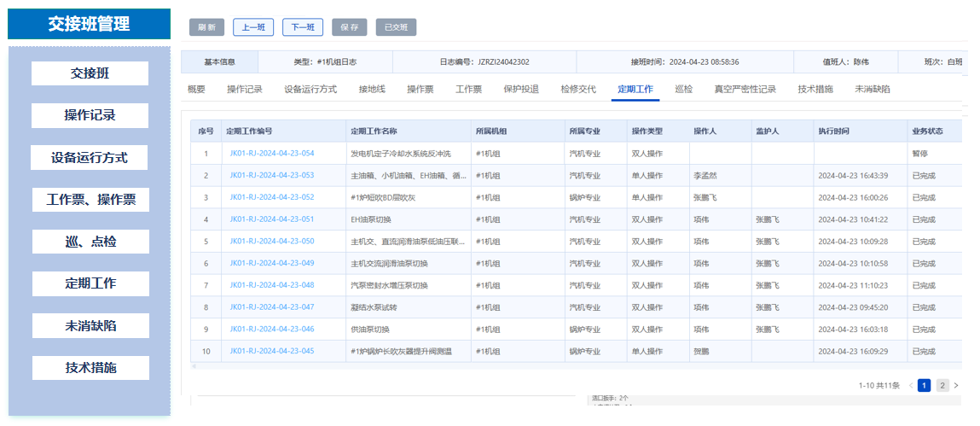Open the 未消缺陷 tab
980x426 pixels.
873,89
